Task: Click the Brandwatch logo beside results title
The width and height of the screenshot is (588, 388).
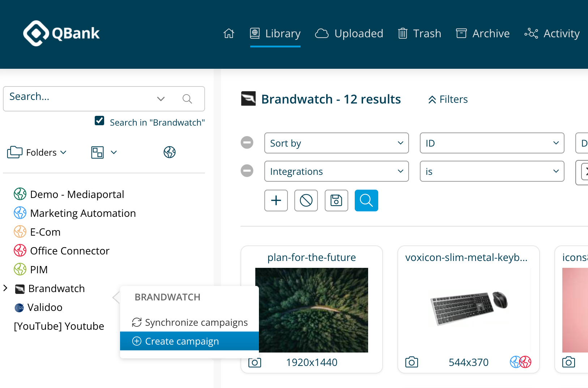Action: 248,98
